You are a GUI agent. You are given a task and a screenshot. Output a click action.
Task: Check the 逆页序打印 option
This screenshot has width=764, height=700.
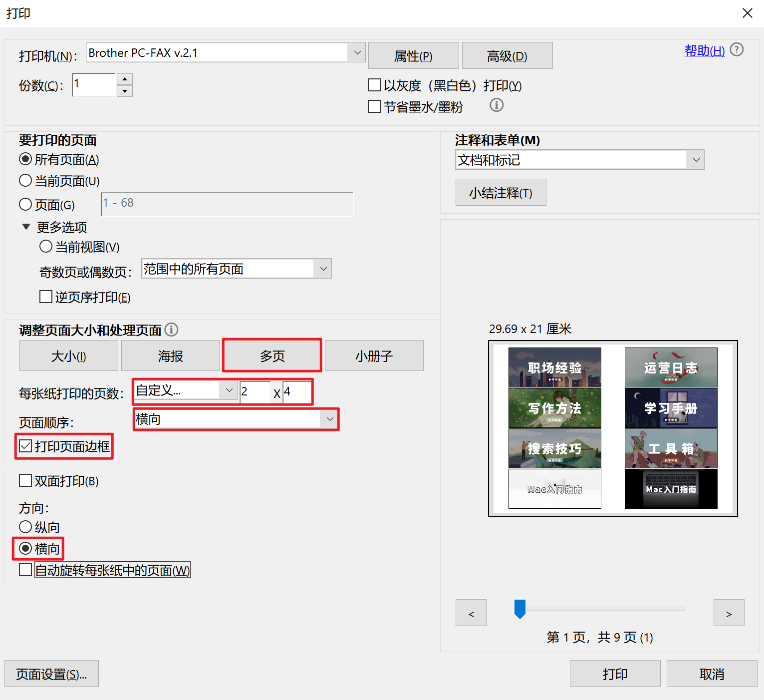tap(46, 297)
